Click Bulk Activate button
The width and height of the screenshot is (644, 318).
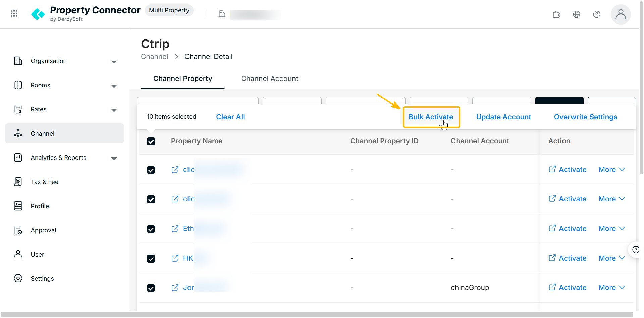tap(431, 117)
